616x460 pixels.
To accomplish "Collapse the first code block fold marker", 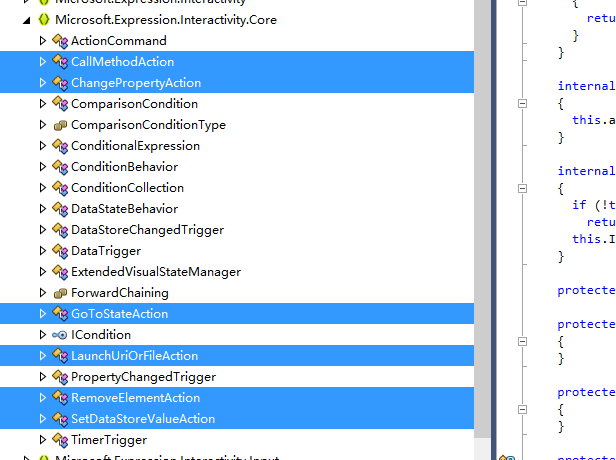I will pos(521,104).
